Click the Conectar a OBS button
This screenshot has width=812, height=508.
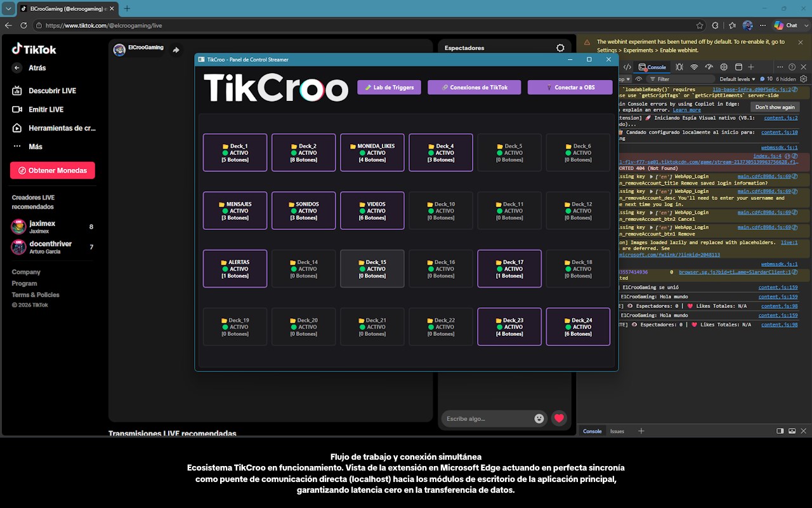[x=570, y=88]
